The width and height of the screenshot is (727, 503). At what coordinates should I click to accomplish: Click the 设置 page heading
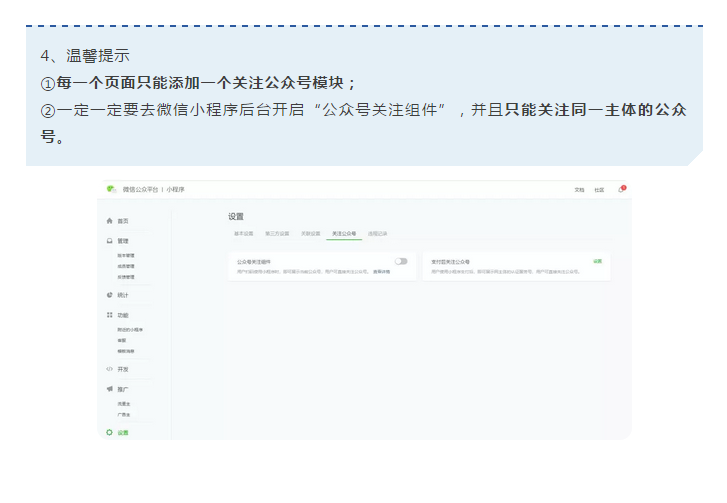point(236,216)
